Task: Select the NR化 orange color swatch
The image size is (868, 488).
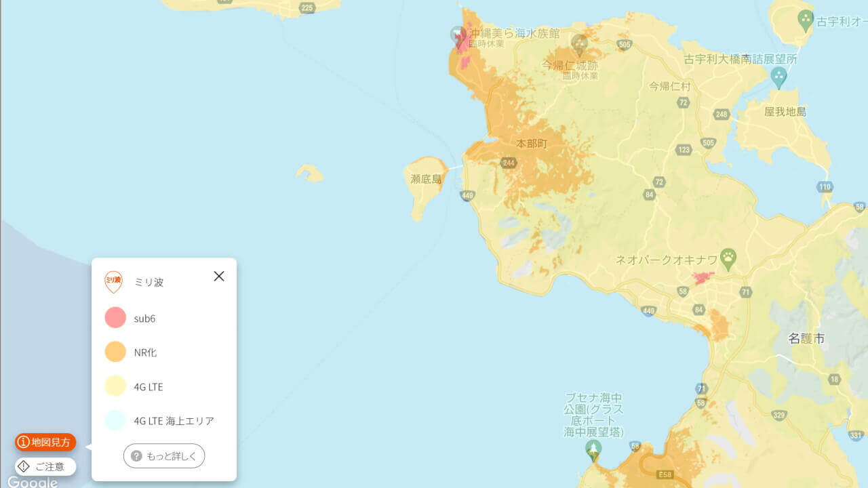Action: pyautogui.click(x=115, y=352)
